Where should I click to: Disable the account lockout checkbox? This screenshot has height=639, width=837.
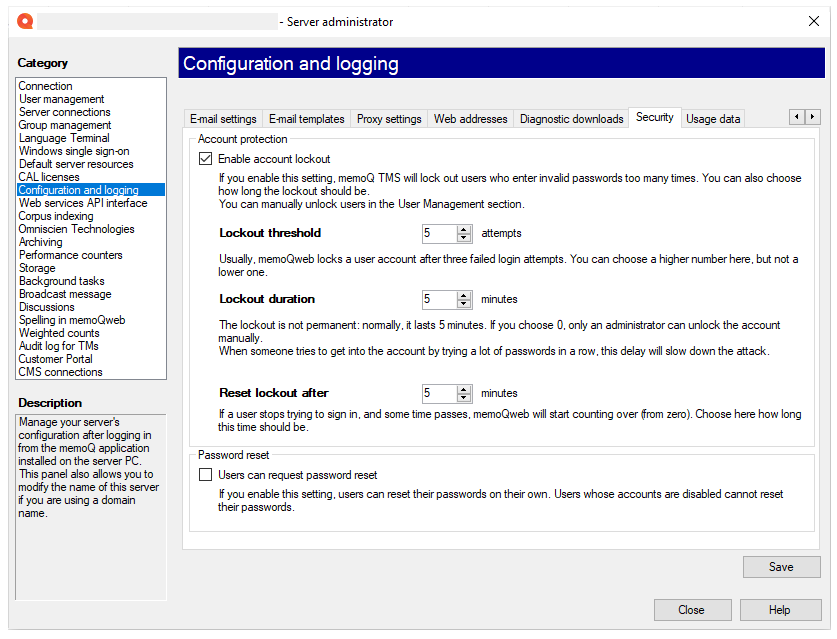coord(205,158)
